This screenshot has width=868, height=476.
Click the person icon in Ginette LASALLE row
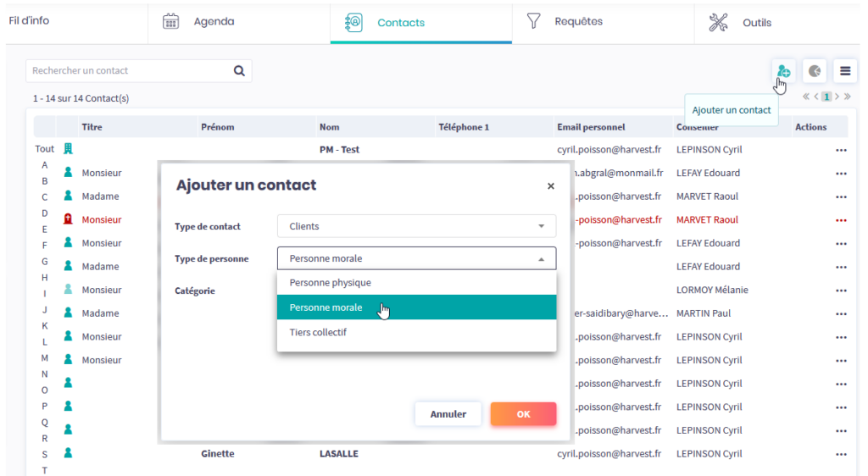pyautogui.click(x=69, y=453)
